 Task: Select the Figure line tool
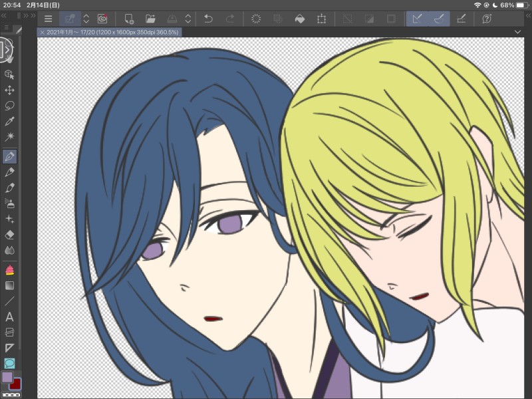9,301
